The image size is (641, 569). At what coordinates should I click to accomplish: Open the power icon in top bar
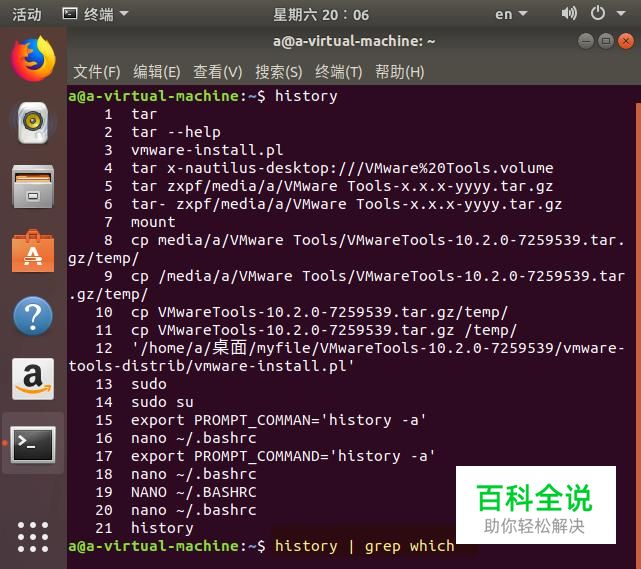pos(598,13)
